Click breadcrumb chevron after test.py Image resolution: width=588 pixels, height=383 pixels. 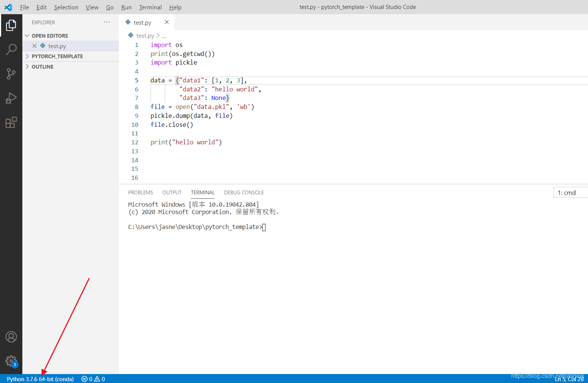click(158, 35)
